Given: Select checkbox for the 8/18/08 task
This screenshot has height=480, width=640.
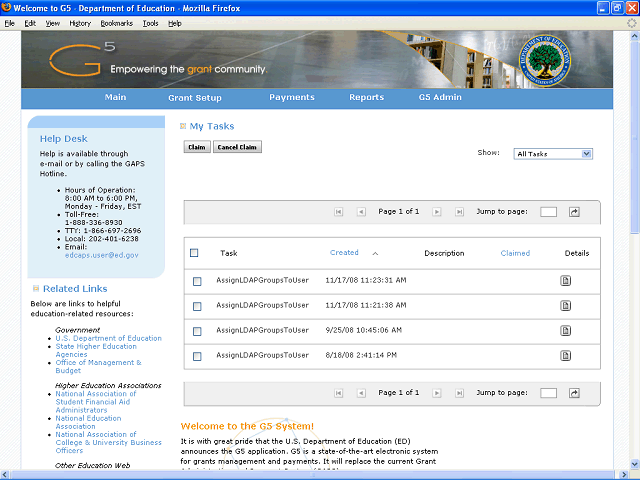Looking at the screenshot, I should point(197,355).
